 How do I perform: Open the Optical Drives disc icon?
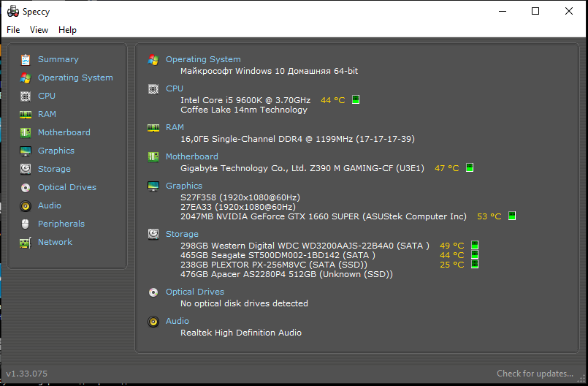point(26,187)
